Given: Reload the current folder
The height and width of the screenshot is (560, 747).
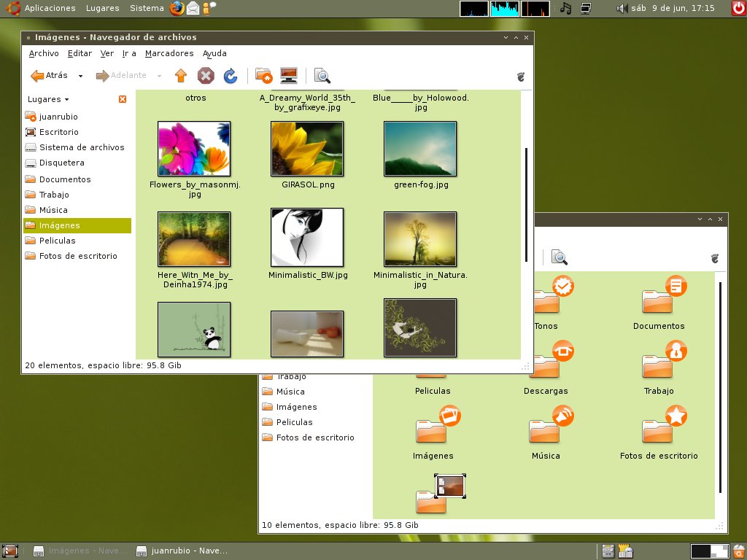Looking at the screenshot, I should [231, 76].
